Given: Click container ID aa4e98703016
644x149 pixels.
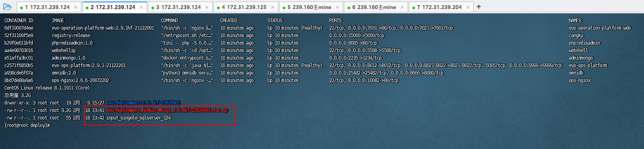Looking at the screenshot, I should click(x=19, y=50).
